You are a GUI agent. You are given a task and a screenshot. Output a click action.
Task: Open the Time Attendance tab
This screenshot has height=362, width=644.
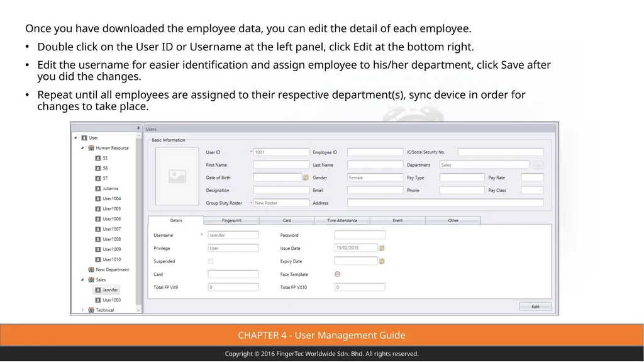[342, 220]
